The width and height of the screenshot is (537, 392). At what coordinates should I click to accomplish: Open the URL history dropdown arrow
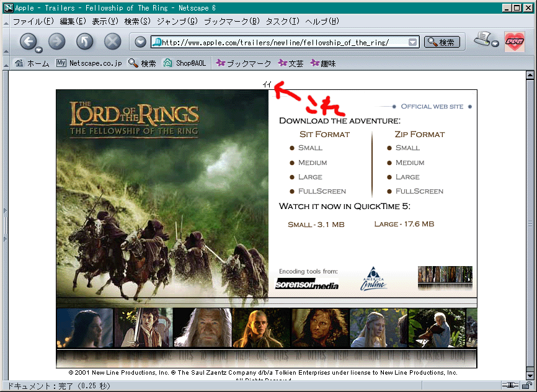(x=413, y=43)
